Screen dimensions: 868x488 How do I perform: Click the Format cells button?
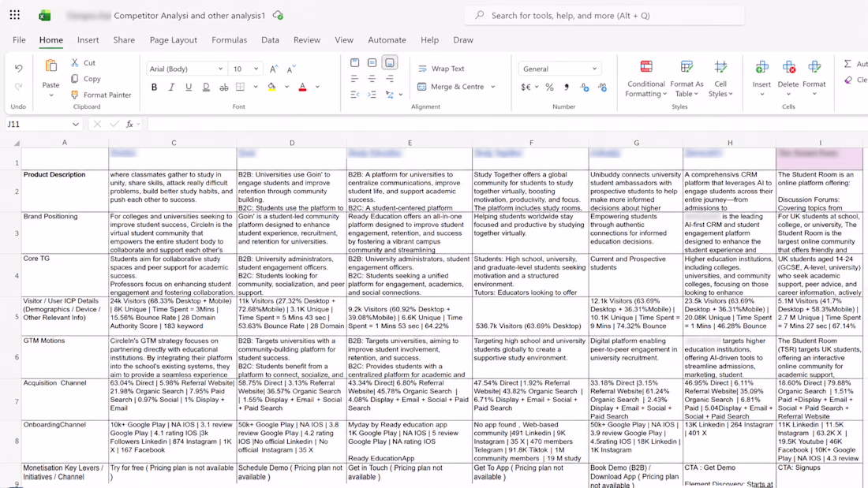click(x=814, y=77)
